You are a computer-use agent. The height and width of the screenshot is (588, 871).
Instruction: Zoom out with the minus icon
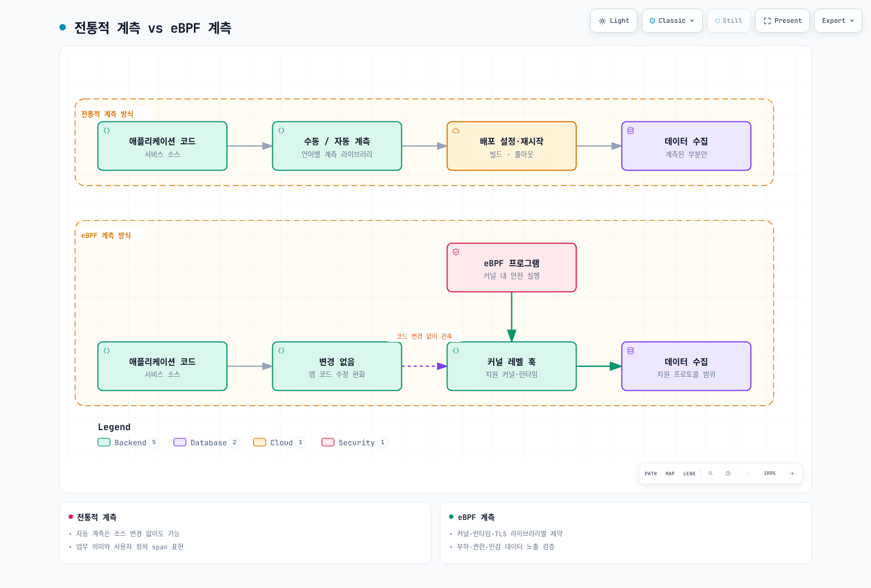(x=747, y=474)
